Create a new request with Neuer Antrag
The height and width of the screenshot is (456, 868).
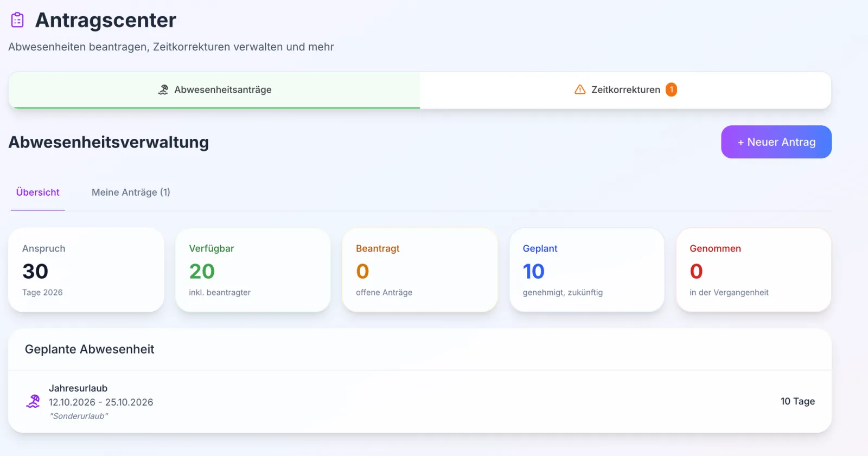click(776, 142)
